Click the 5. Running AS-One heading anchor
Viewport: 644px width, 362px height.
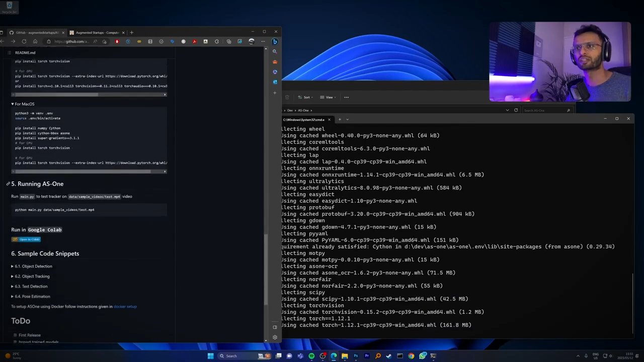click(x=8, y=184)
